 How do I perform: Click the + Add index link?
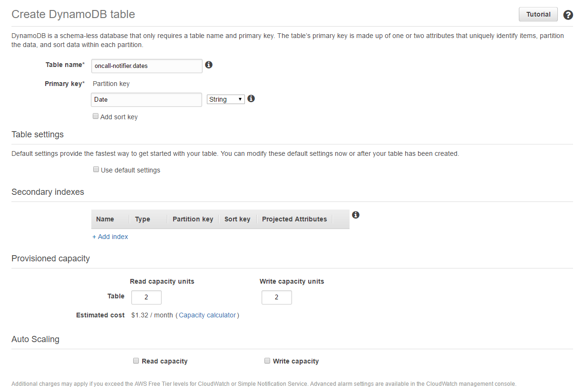click(110, 237)
